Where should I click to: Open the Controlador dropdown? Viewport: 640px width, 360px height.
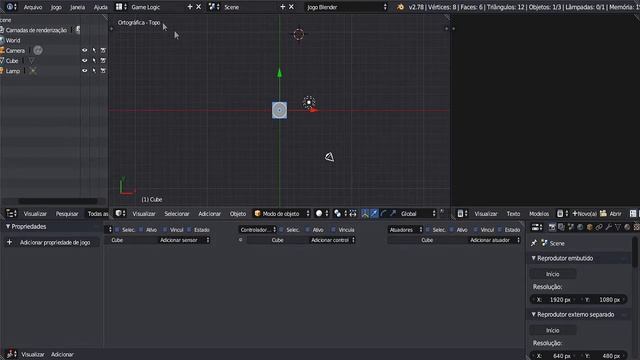tap(258, 230)
